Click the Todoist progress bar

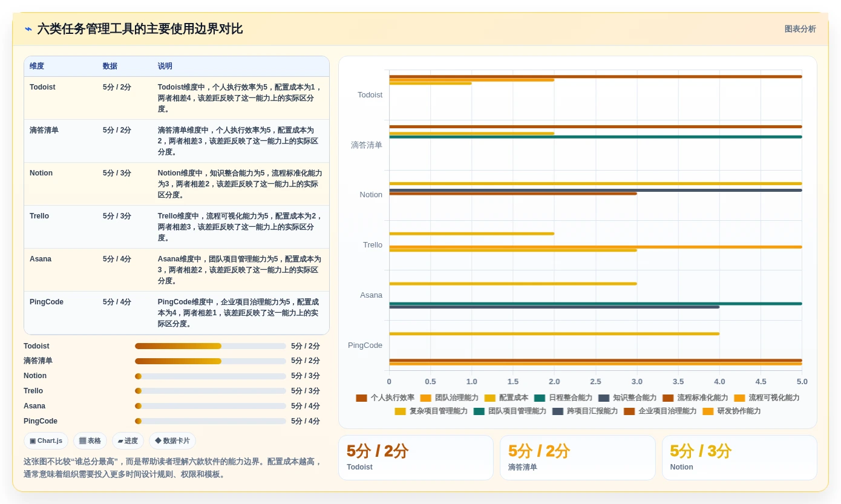click(x=211, y=346)
